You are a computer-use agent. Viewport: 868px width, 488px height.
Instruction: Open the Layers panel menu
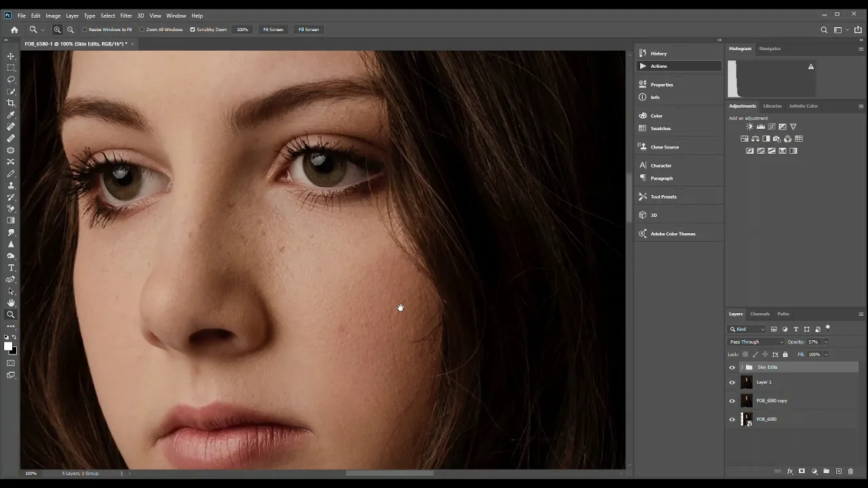click(x=861, y=314)
